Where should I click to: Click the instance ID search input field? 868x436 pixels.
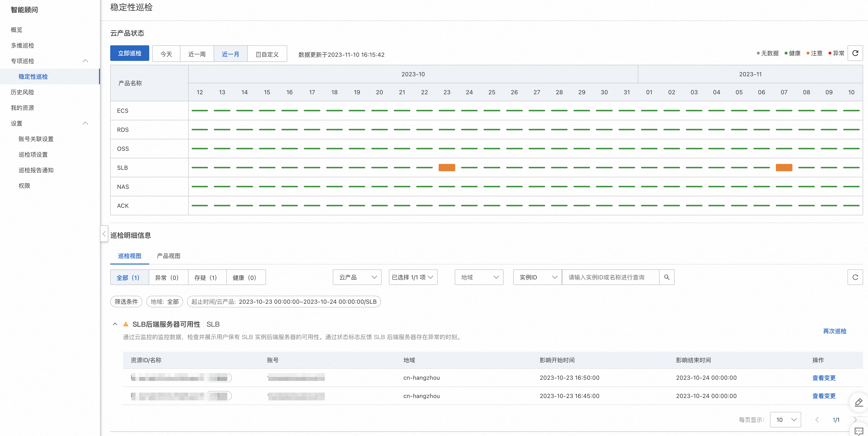(x=610, y=277)
